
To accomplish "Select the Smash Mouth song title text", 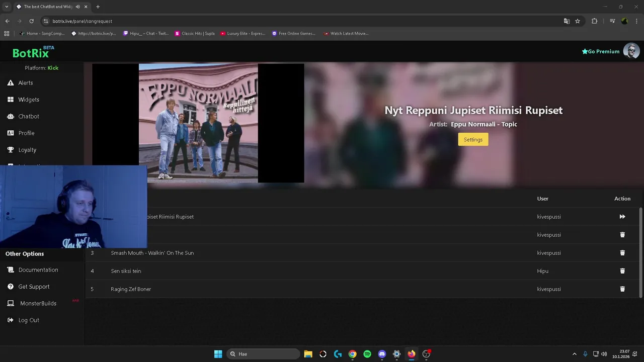I will [x=152, y=253].
